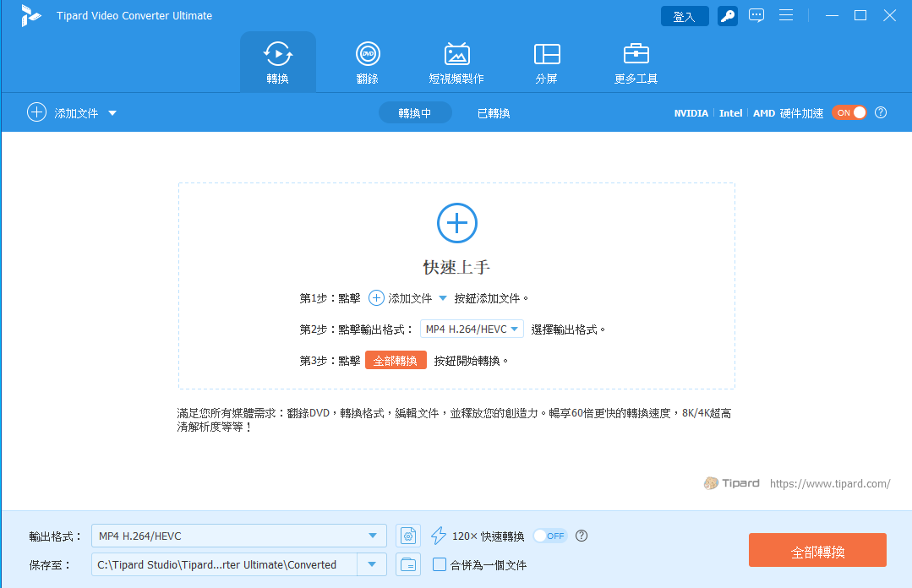Open the feedback chat bubble icon
The image size is (912, 588).
tap(756, 16)
